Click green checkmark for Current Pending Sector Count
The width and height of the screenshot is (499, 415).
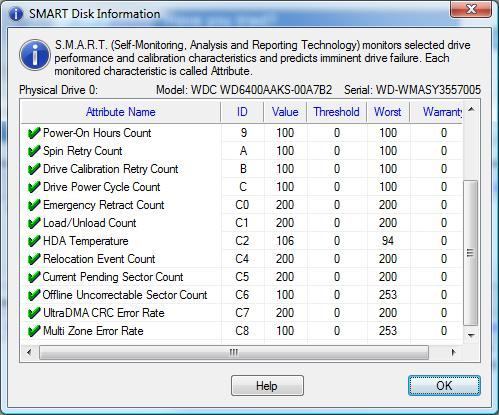coord(34,277)
